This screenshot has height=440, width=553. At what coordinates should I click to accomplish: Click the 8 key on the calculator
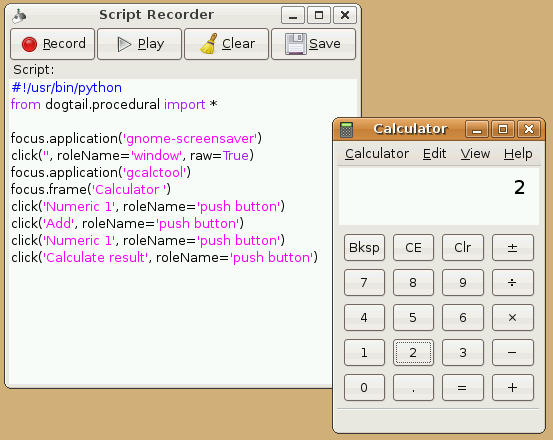[413, 282]
